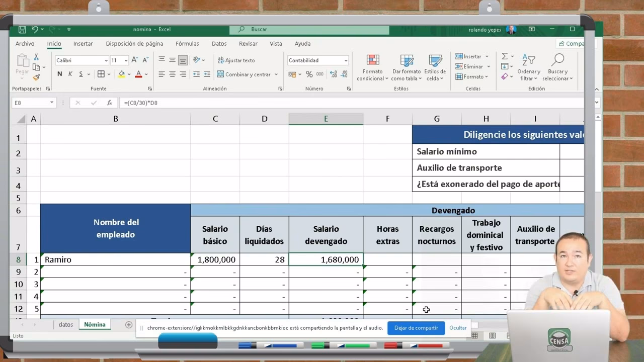
Task: Toggle bold formatting with the N button
Action: point(59,74)
